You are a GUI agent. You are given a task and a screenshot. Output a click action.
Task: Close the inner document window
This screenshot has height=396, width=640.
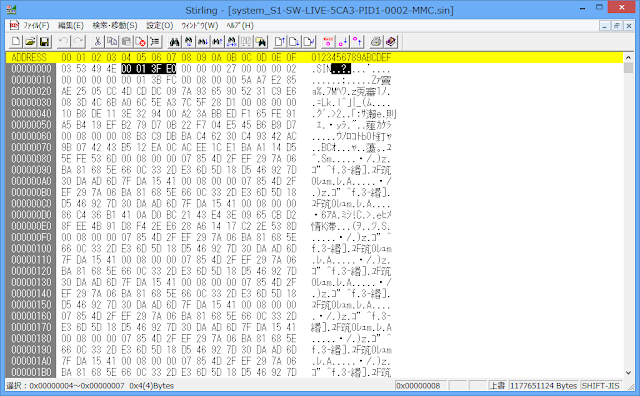(629, 26)
